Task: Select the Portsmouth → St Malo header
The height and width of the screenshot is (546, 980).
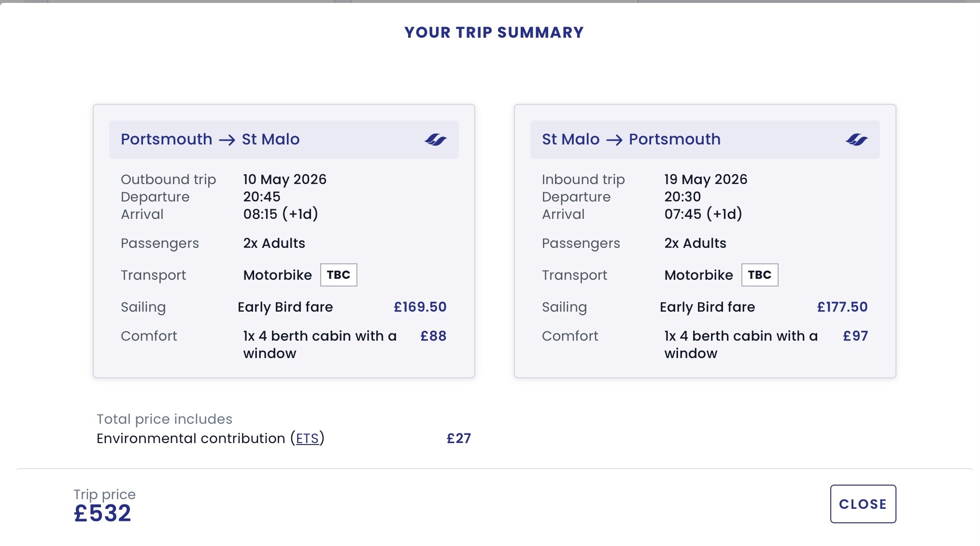Action: 210,139
